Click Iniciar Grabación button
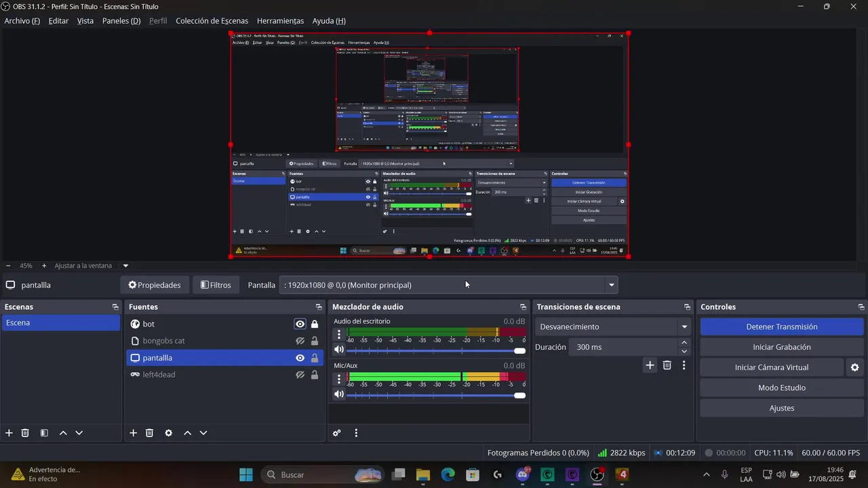868x488 pixels. point(782,347)
